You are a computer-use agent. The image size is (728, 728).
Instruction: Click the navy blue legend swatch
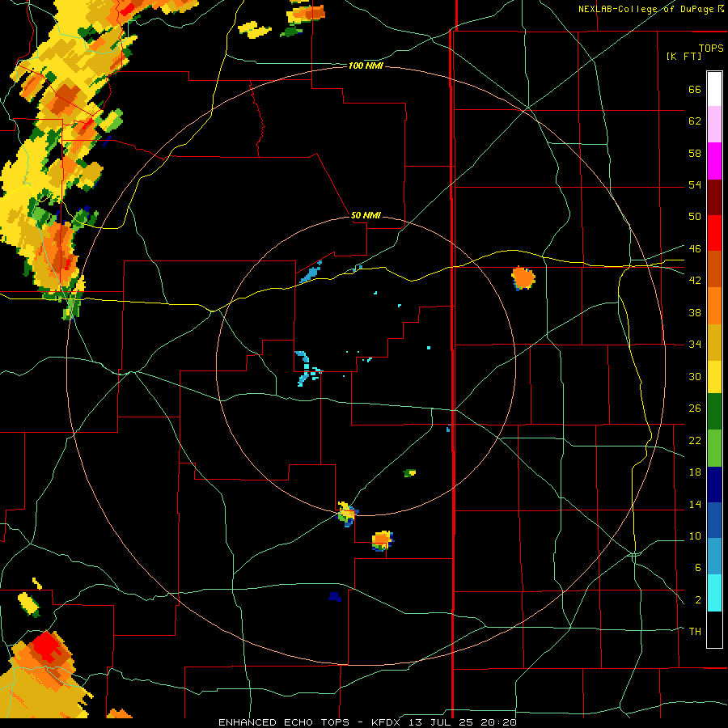point(714,485)
